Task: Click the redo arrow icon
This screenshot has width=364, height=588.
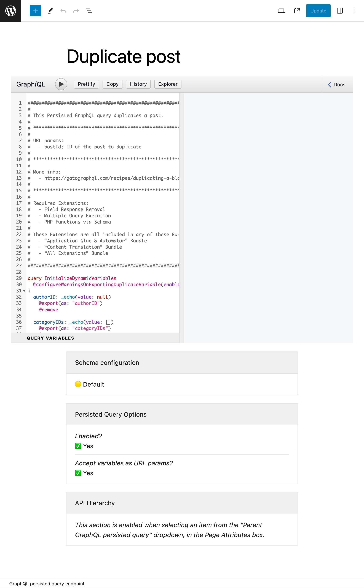Action: (x=76, y=10)
